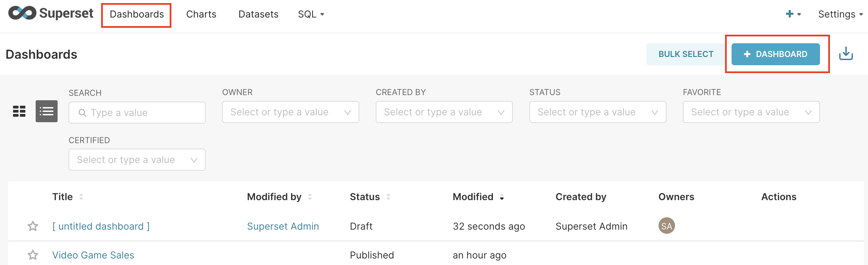This screenshot has width=868, height=265.
Task: Open the plus create-new menu
Action: point(793,14)
